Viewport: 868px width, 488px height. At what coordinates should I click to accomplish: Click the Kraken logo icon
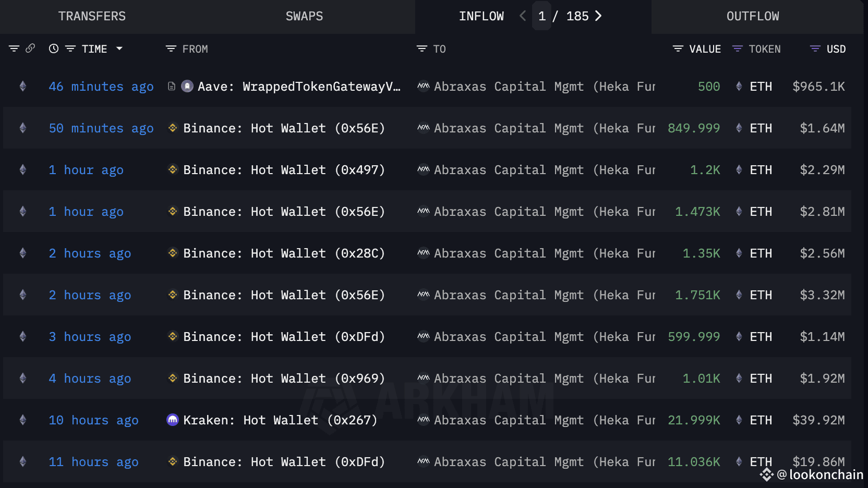tap(173, 420)
